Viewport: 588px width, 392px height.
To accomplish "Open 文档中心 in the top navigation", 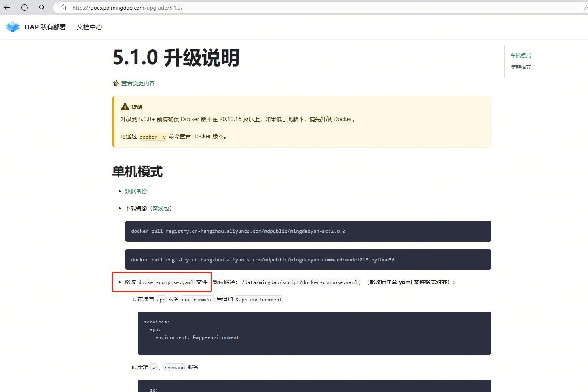I will point(89,27).
